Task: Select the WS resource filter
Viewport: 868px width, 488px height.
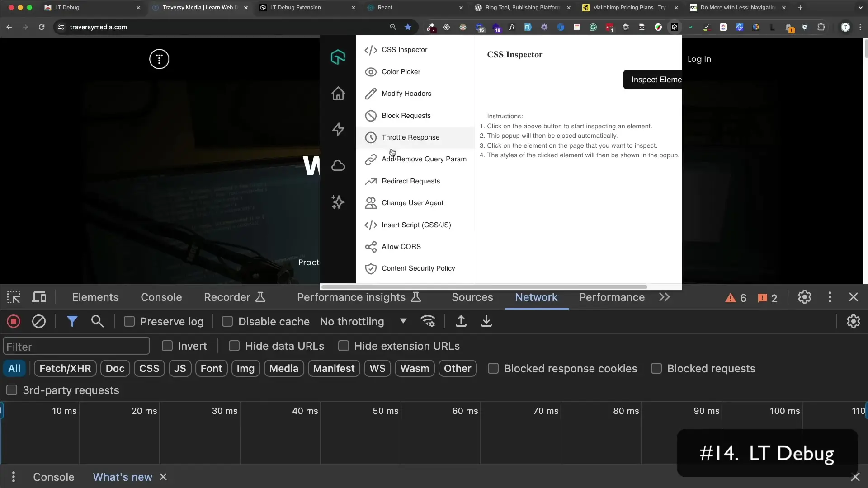Action: pos(377,369)
